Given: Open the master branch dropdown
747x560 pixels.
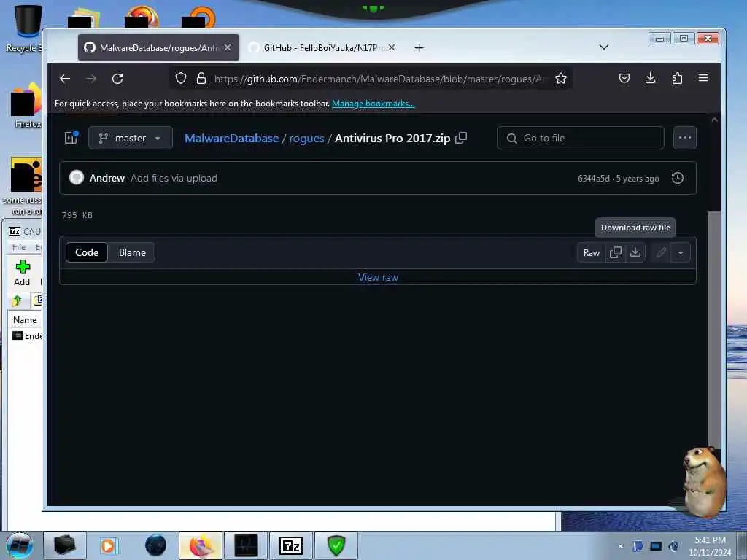Looking at the screenshot, I should [x=131, y=138].
